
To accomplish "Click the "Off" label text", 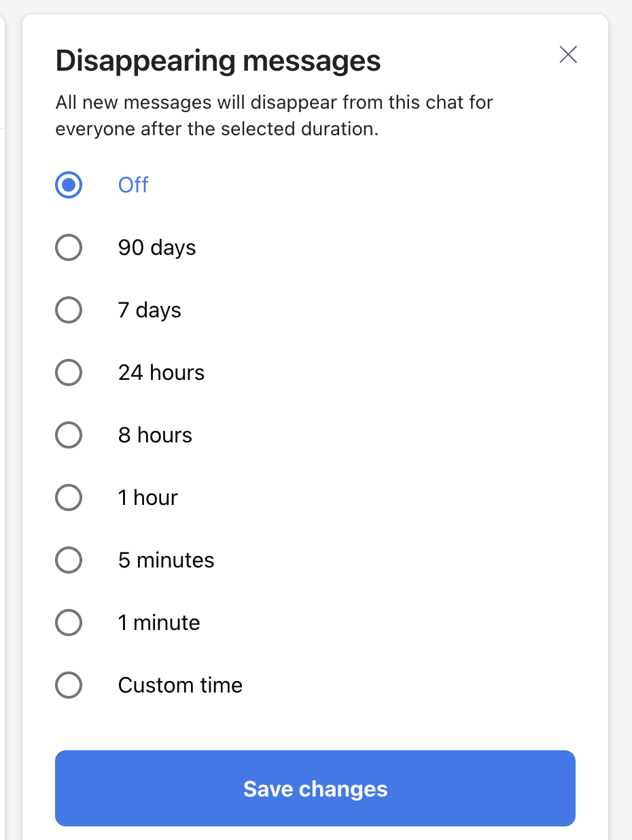I will tap(133, 185).
